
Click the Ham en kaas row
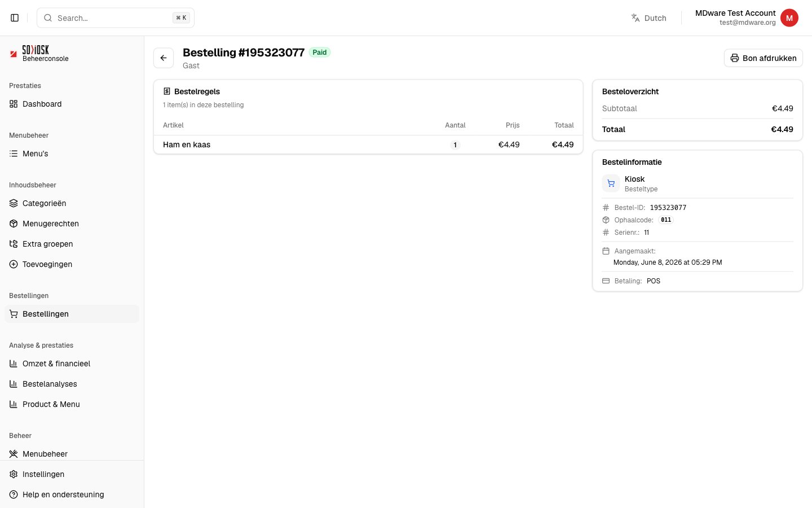pos(368,144)
